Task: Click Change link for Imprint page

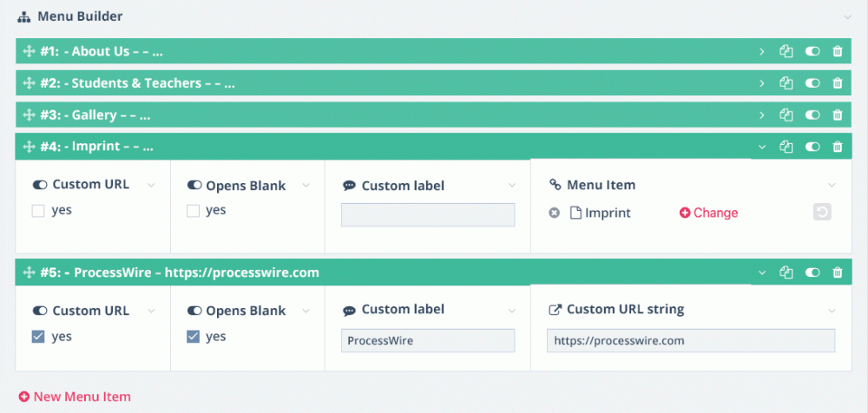Action: 708,213
